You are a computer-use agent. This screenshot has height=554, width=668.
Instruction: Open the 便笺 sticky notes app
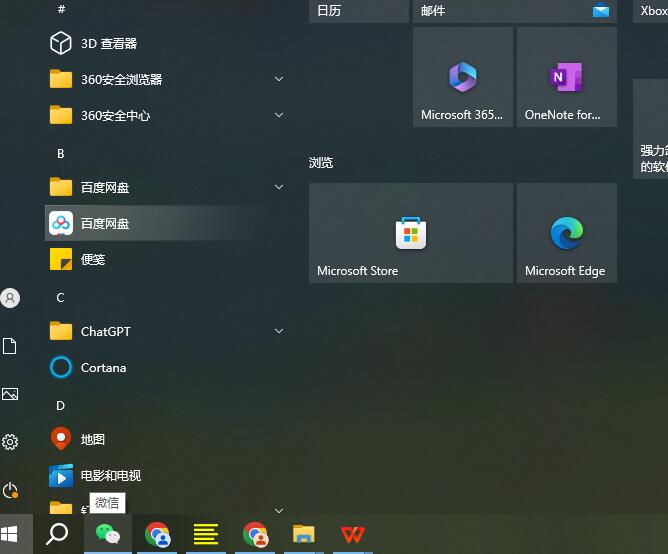click(x=93, y=259)
